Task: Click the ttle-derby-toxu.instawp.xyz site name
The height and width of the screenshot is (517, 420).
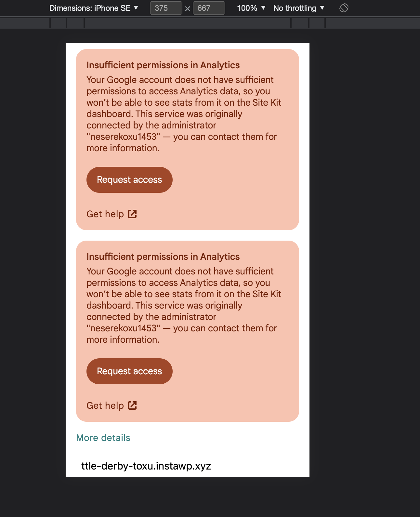Action: point(146,466)
